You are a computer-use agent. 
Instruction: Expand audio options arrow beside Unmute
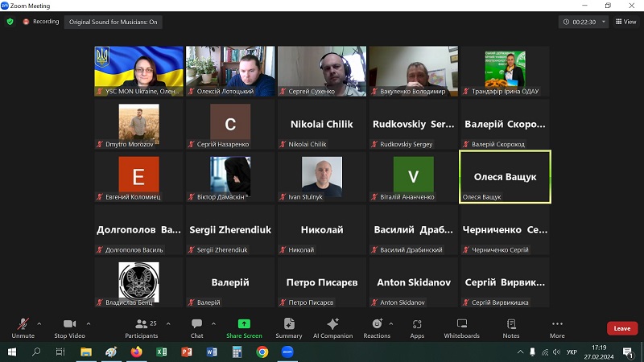coord(39,323)
